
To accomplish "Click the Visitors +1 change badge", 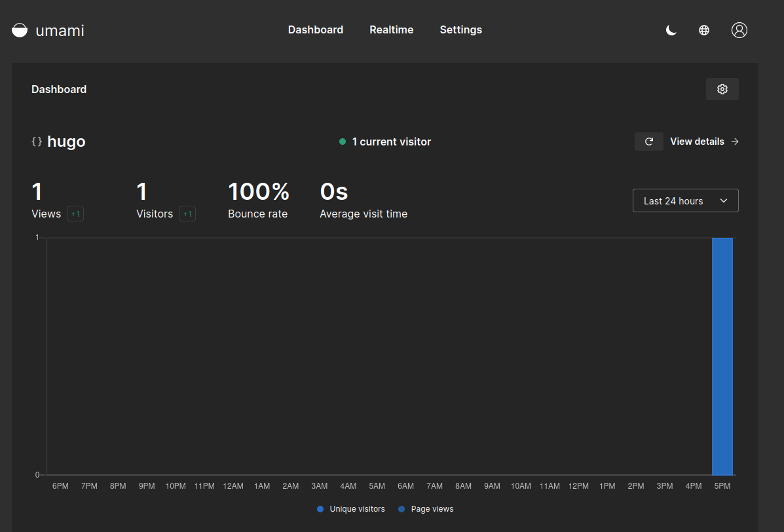I will 187,214.
